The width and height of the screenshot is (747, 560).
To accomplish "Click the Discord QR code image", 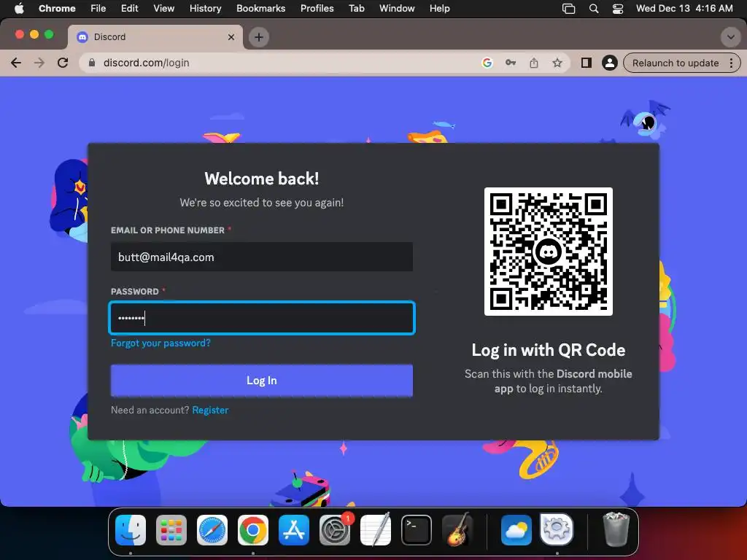I will [x=549, y=252].
